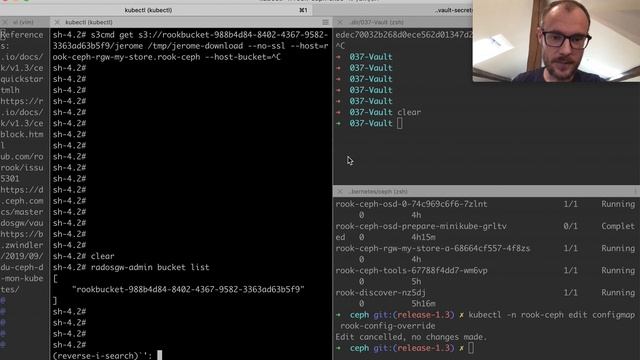640x360 pixels.
Task: Click the 'sh-4.2# clear' line
Action: point(83,256)
